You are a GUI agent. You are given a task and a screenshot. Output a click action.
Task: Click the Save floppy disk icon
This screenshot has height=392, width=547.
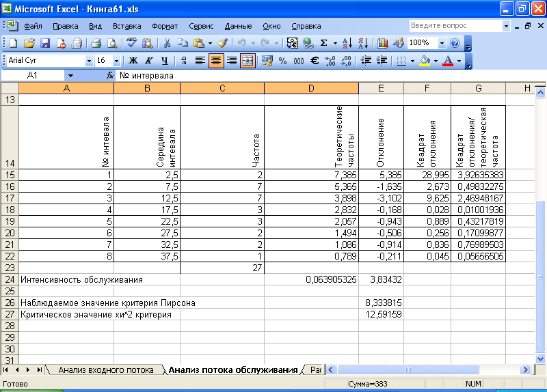(x=45, y=43)
